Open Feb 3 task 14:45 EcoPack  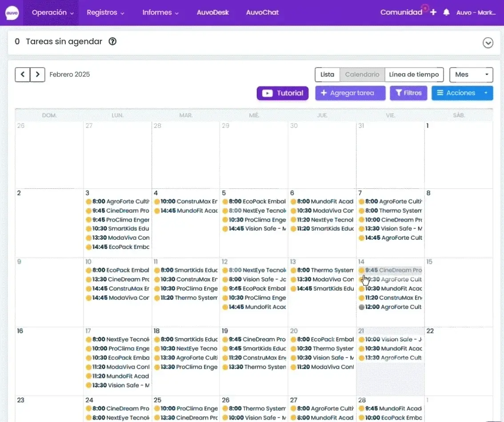(x=118, y=247)
